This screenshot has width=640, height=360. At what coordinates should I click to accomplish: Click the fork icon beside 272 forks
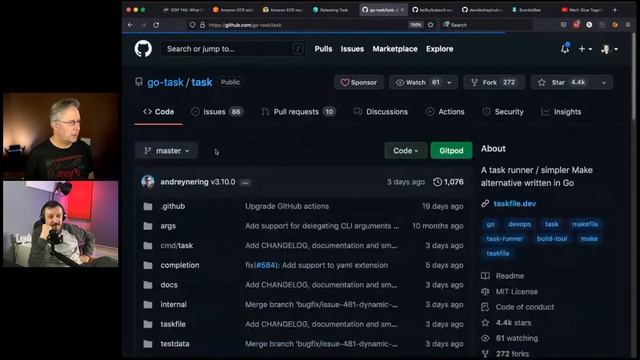point(485,353)
